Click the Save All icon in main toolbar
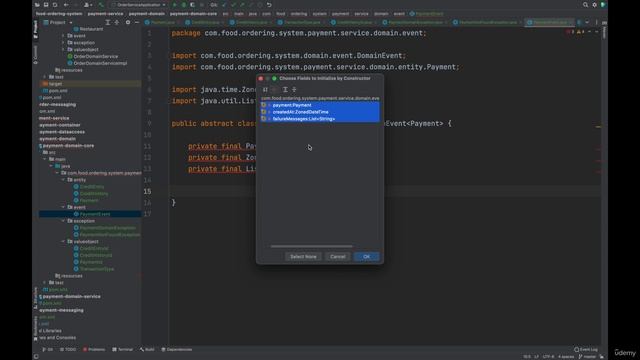640x360 pixels. [x=46, y=5]
